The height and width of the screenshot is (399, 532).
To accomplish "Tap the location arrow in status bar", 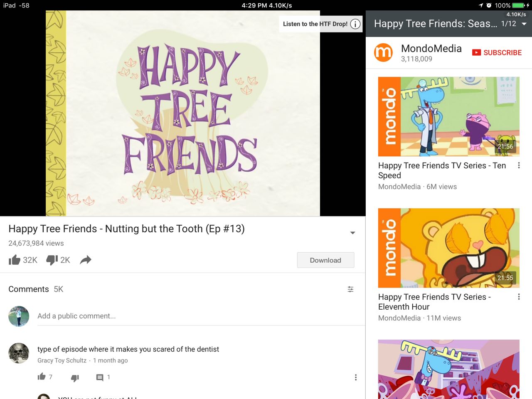I will (x=481, y=5).
